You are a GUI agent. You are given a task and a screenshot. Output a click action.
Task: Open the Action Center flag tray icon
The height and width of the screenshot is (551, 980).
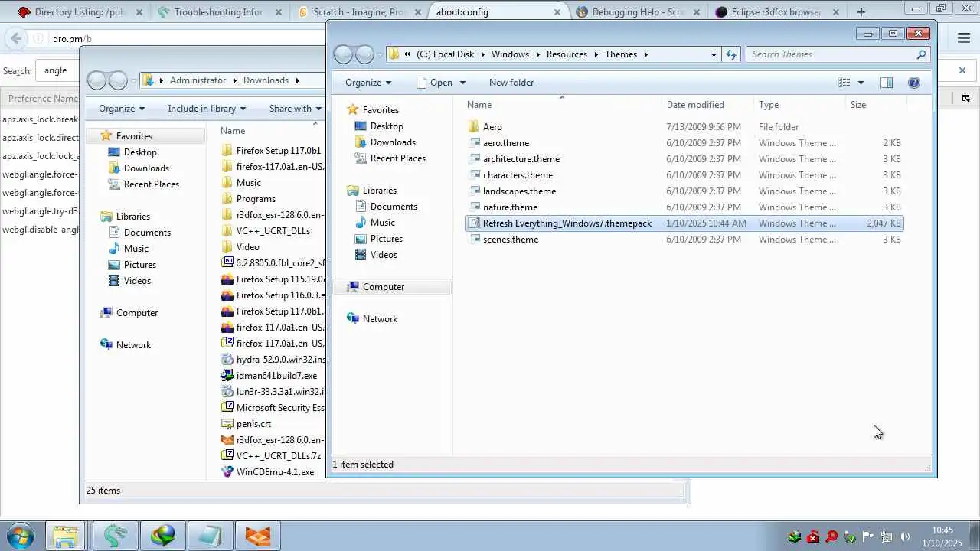coord(868,536)
